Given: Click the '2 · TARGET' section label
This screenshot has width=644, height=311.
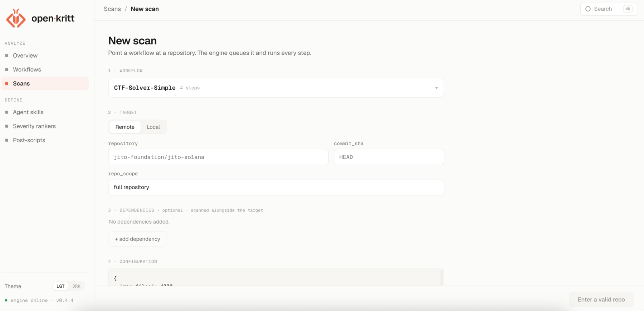Looking at the screenshot, I should [122, 112].
